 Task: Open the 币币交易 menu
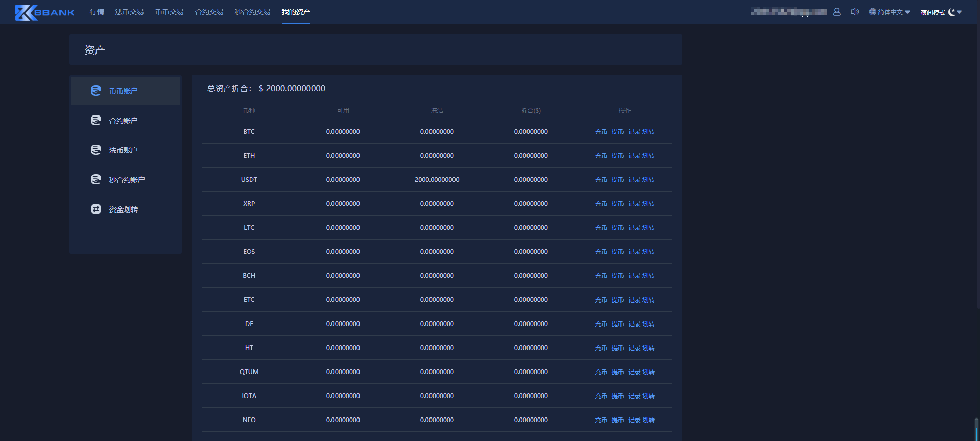pyautogui.click(x=169, y=12)
